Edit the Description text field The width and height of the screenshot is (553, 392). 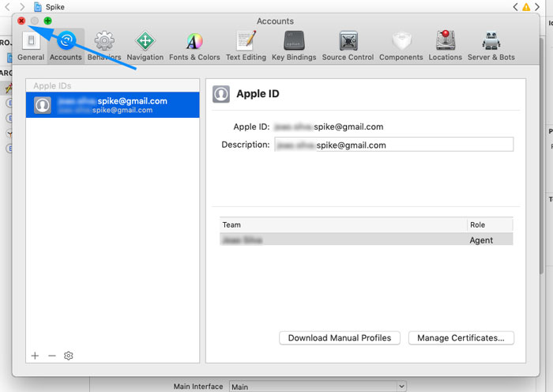point(394,145)
